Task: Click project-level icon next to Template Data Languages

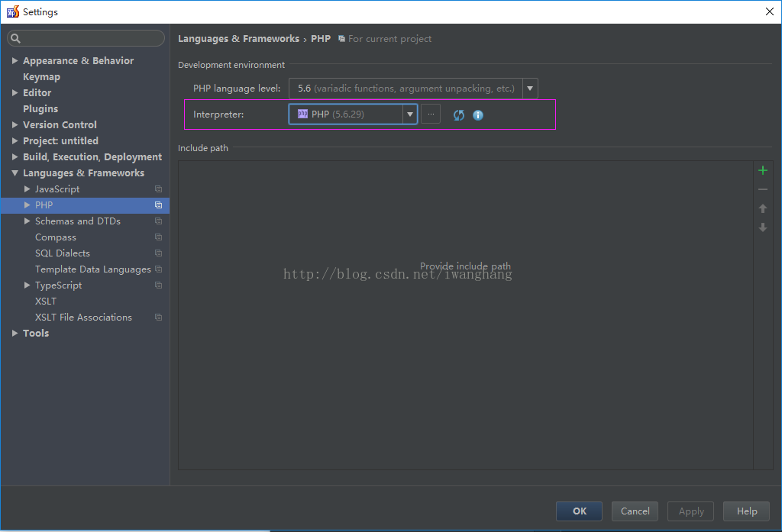Action: coord(159,269)
